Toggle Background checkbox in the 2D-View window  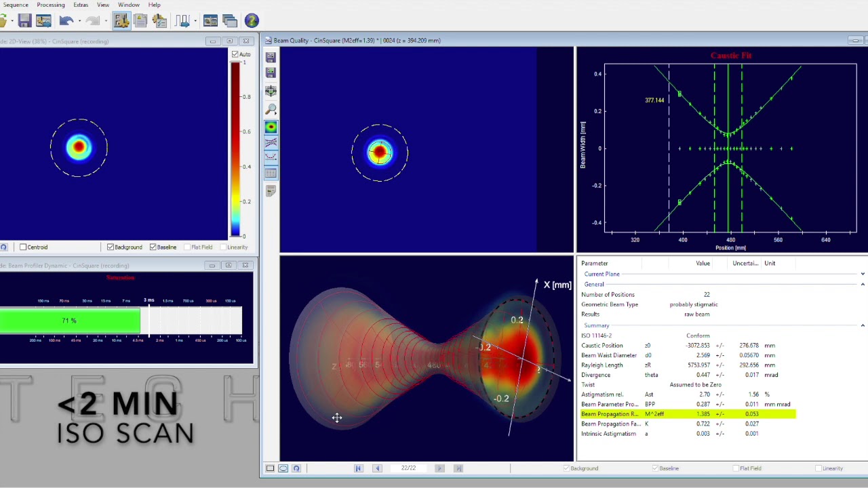click(x=111, y=247)
